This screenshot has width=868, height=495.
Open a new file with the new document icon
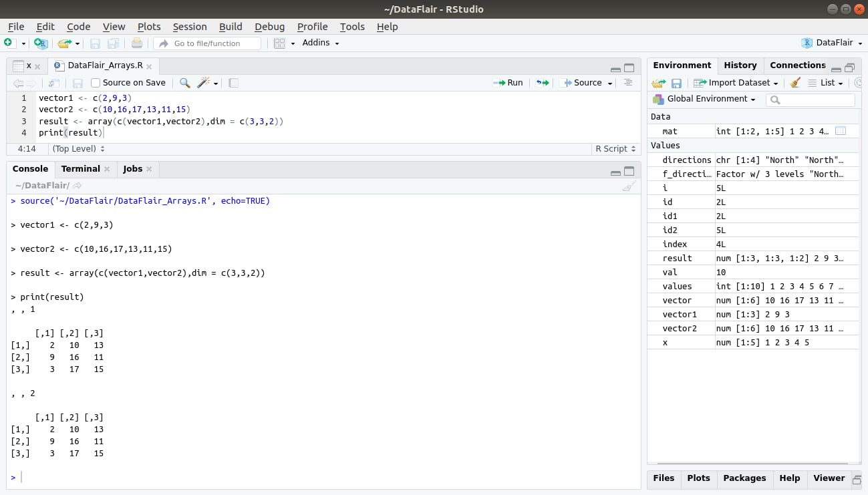pyautogui.click(x=9, y=42)
